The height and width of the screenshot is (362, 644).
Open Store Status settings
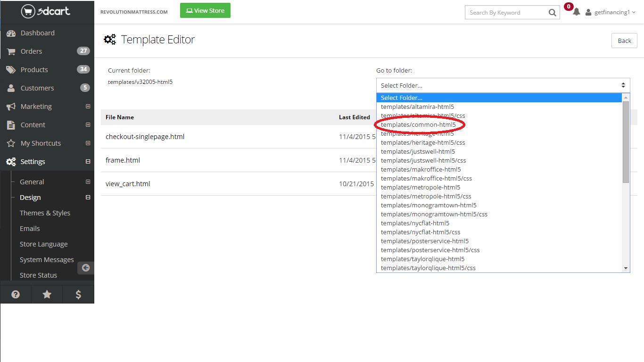38,275
